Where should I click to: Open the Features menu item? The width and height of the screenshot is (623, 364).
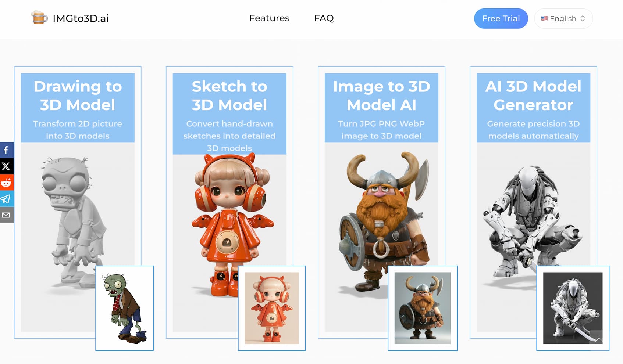269,18
